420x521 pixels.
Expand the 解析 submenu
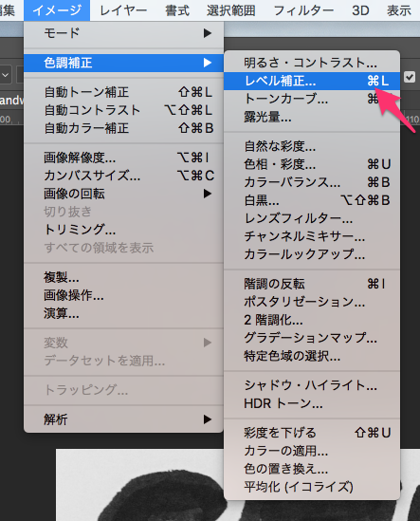tap(123, 419)
